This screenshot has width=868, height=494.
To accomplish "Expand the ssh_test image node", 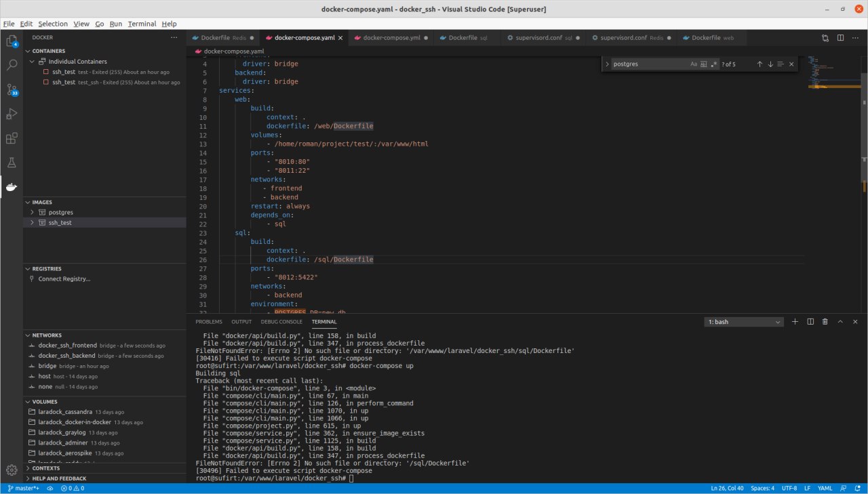I will 32,222.
